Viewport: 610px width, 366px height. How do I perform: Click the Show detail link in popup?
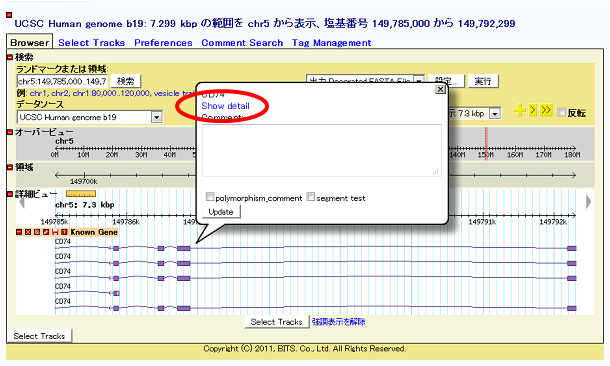tap(225, 106)
